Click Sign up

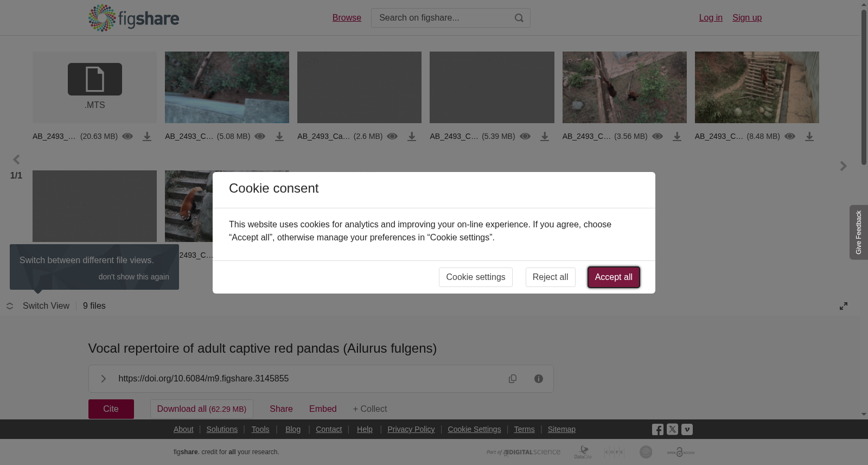[747, 18]
